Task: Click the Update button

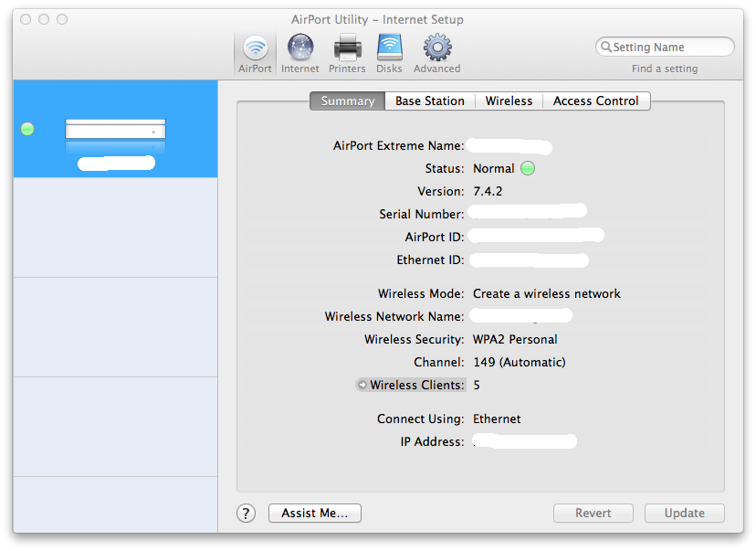Action: 684,513
